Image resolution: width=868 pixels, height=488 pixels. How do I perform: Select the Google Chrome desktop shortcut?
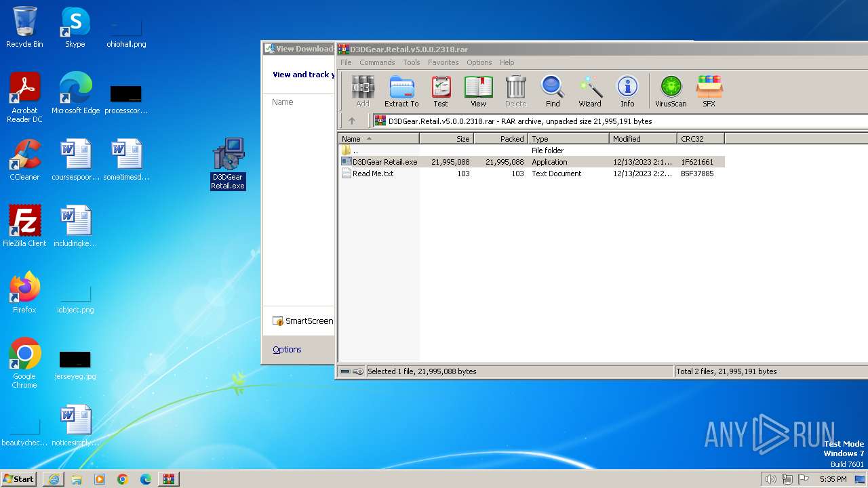point(24,363)
